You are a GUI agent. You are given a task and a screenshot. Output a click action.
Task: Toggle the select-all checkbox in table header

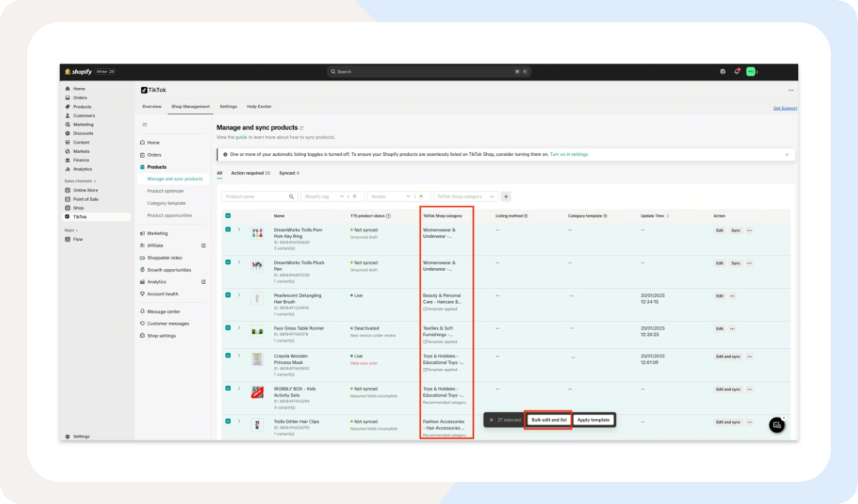tap(228, 216)
